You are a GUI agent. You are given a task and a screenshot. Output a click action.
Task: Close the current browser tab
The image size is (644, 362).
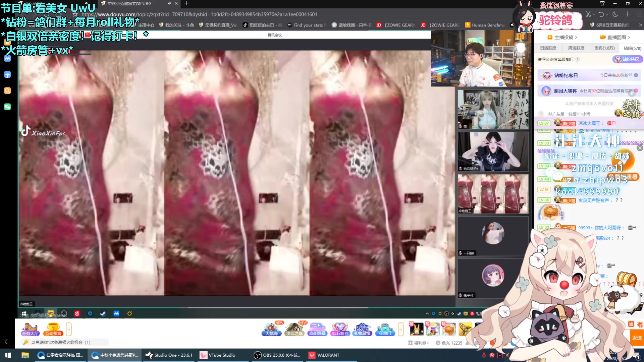click(x=176, y=3)
